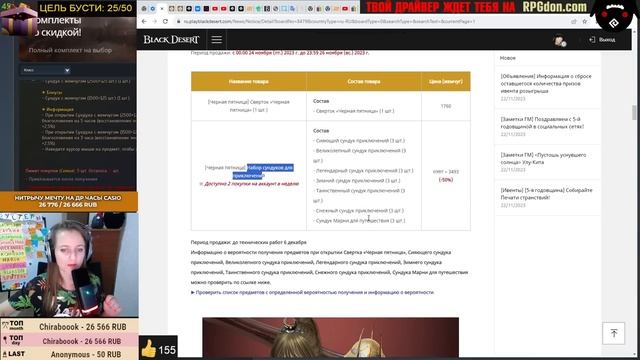Click the browser forward arrow
Screen dimensions: 640x360
(155, 21)
